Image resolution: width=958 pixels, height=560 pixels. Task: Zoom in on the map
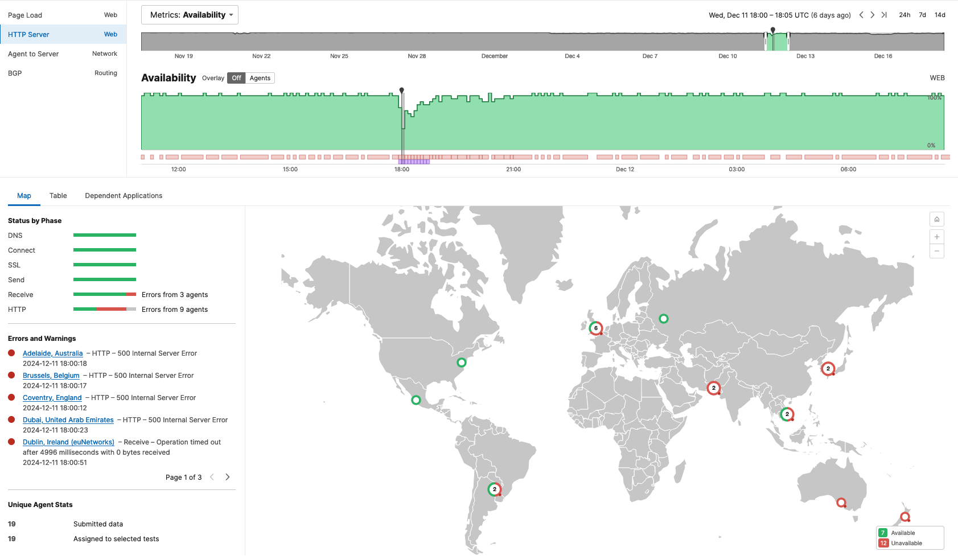pos(936,237)
